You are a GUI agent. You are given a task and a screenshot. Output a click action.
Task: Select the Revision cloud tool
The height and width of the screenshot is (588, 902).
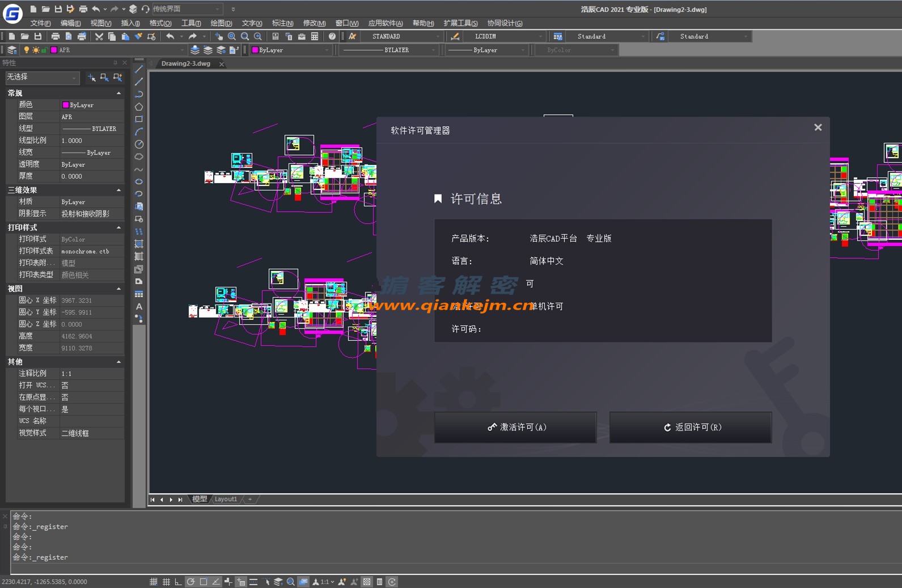tap(139, 156)
